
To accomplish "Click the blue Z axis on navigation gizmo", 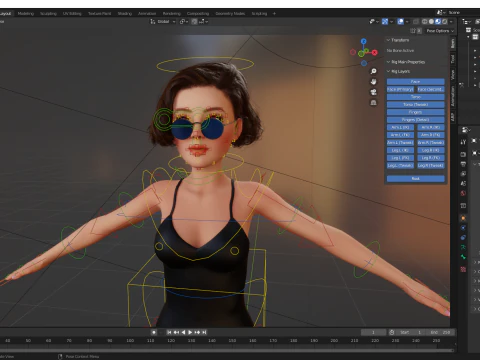I will click(364, 41).
